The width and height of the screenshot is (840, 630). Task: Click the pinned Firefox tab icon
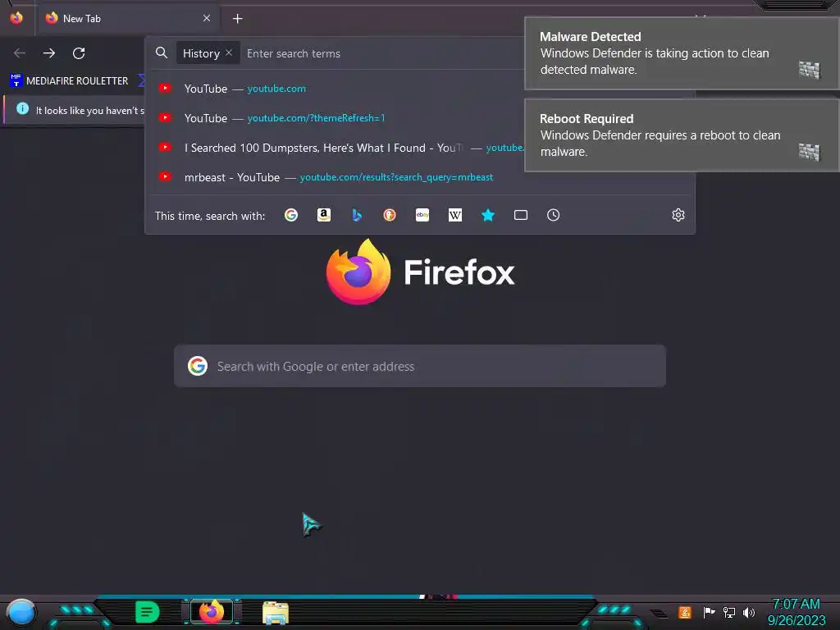tap(16, 18)
